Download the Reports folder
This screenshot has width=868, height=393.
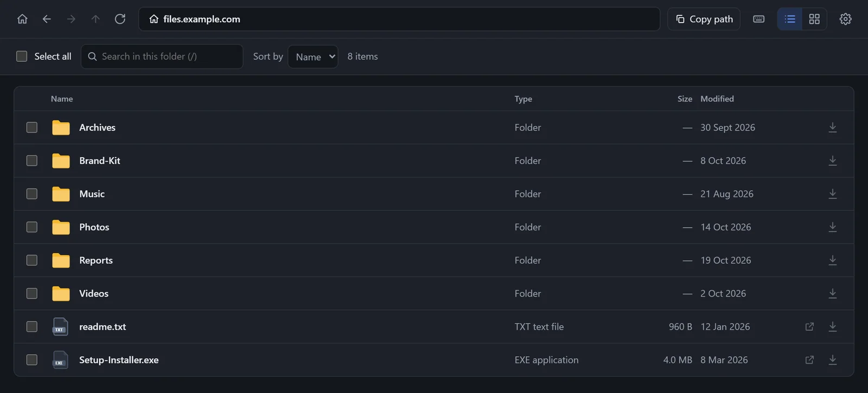pos(833,260)
